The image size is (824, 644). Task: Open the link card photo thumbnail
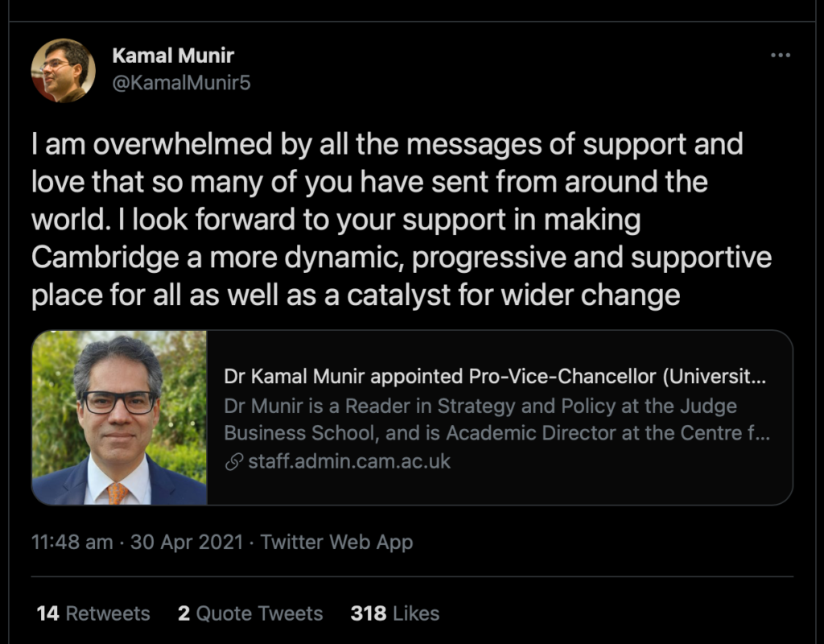pos(119,418)
